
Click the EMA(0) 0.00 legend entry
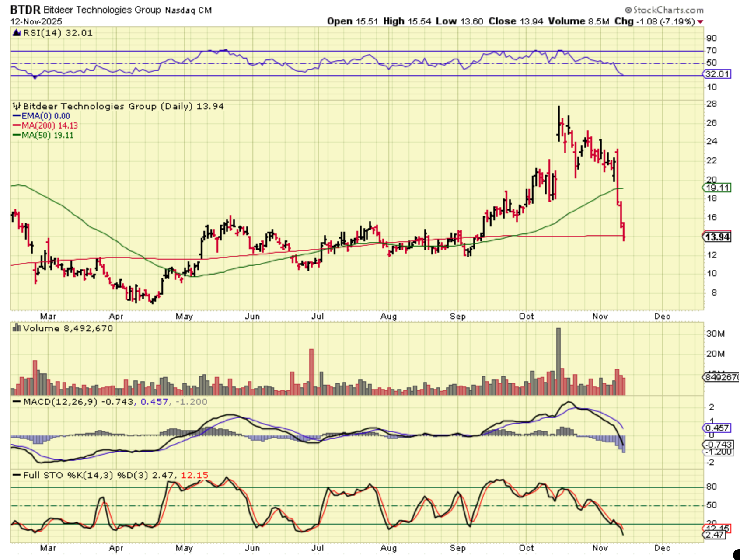46,116
